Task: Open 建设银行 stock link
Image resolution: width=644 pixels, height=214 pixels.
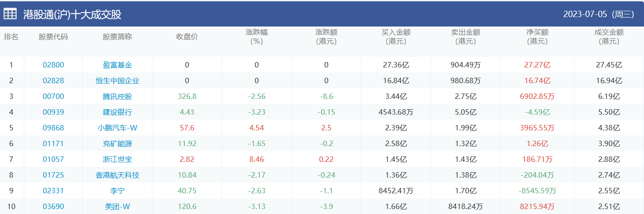Action: click(117, 112)
